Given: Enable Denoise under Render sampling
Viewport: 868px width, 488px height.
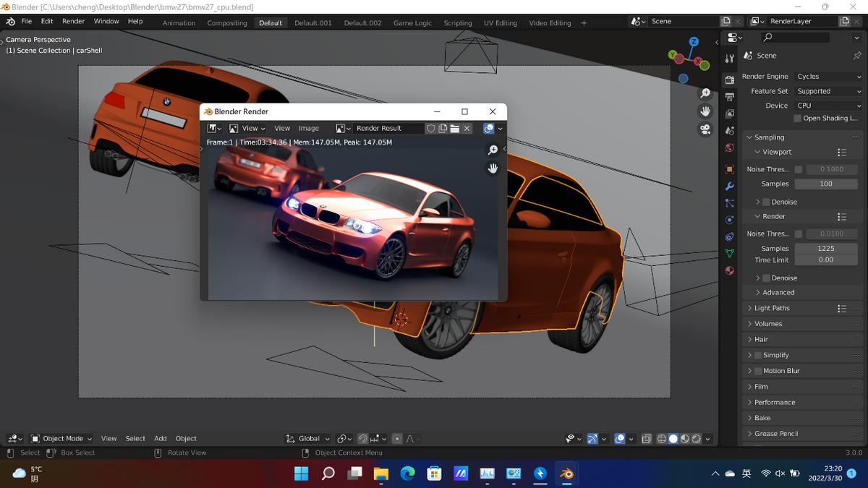Looking at the screenshot, I should coord(767,278).
